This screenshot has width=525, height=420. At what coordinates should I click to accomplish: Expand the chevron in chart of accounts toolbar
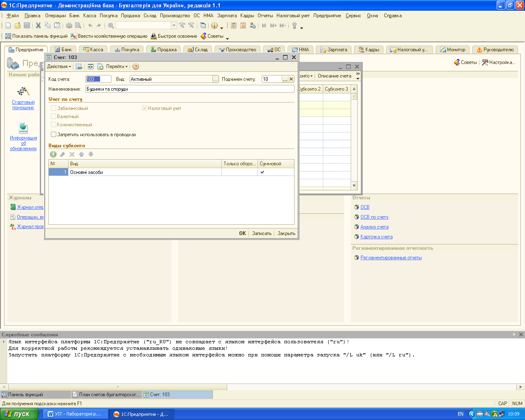(x=358, y=76)
